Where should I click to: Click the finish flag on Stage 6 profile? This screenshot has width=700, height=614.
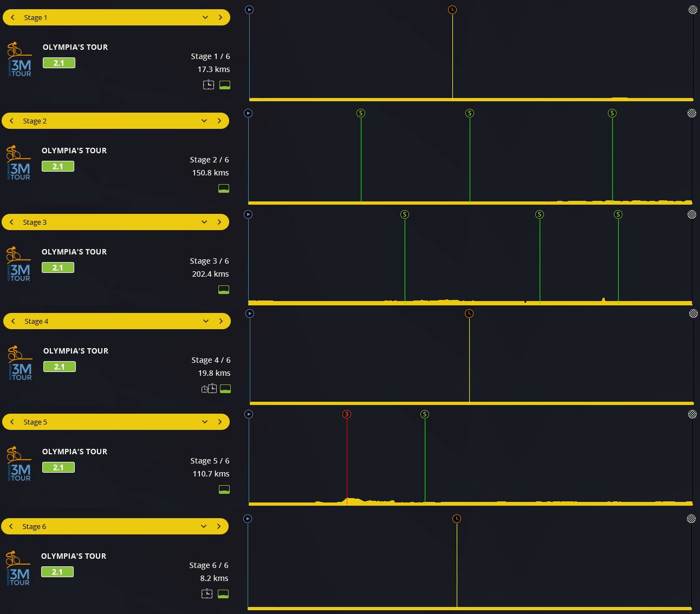click(691, 519)
